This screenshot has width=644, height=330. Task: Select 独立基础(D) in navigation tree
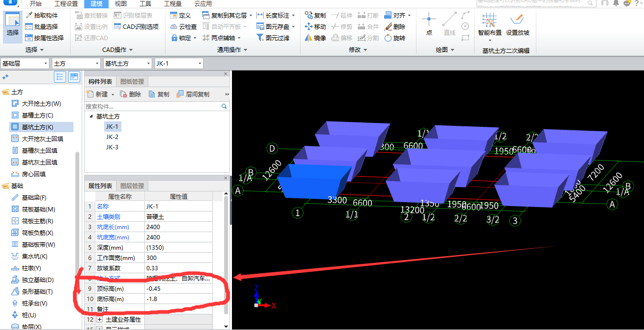(37, 280)
